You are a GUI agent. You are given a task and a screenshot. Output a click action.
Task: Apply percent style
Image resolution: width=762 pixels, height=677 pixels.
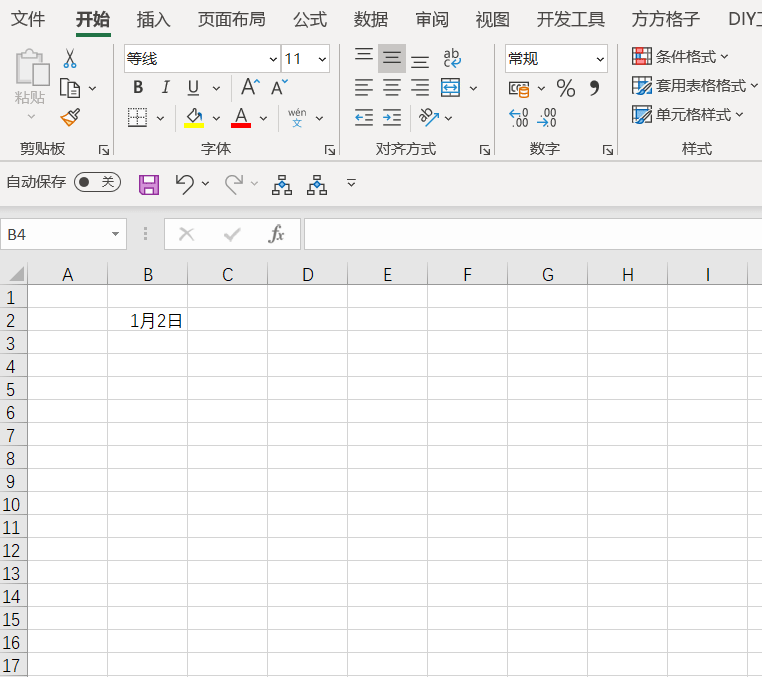[566, 88]
